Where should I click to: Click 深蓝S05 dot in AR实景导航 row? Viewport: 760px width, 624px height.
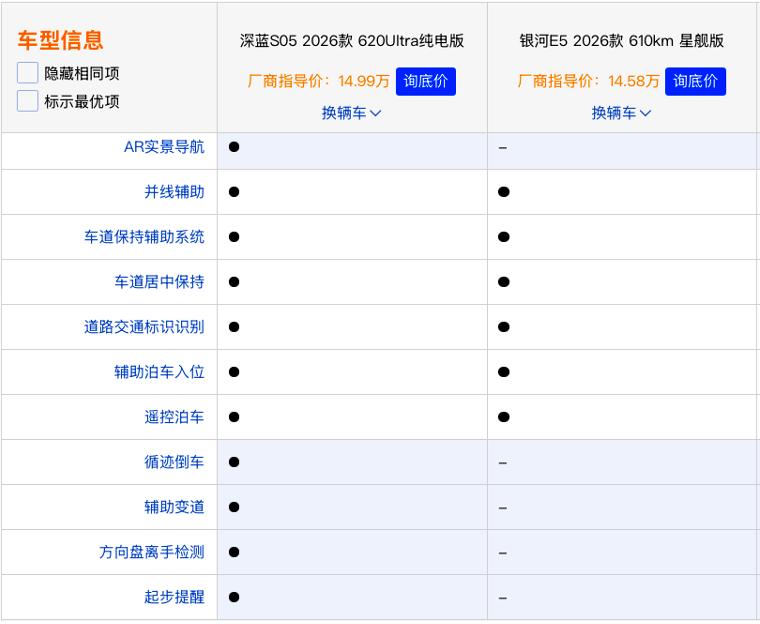(234, 147)
